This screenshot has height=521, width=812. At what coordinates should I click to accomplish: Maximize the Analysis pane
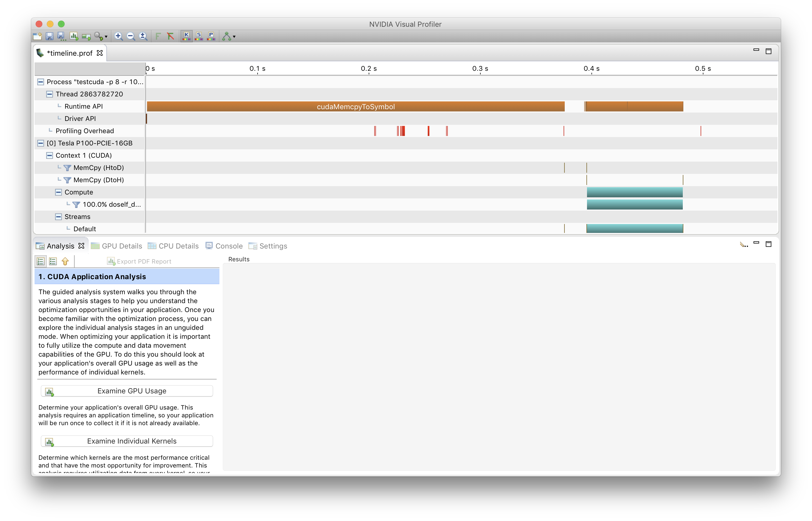(768, 244)
